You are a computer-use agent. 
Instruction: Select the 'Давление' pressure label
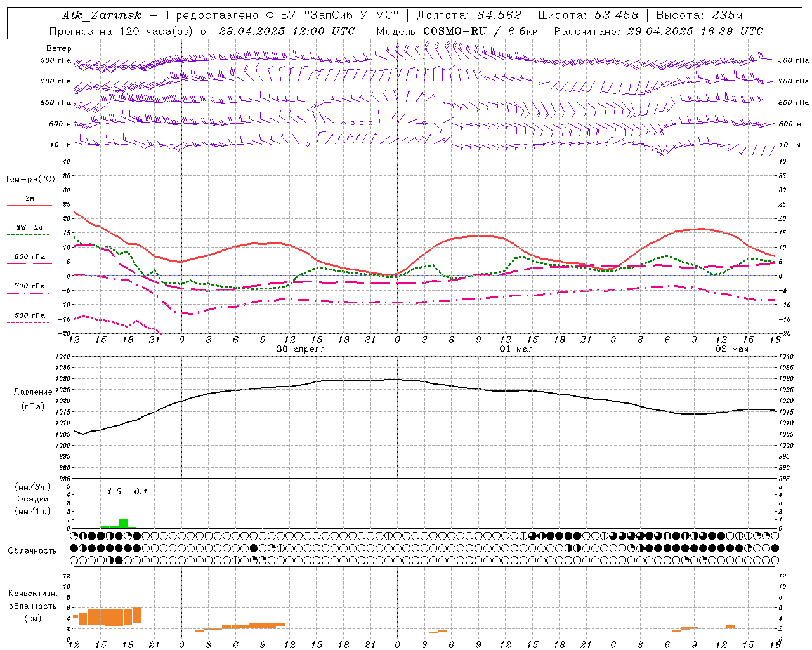[33, 392]
